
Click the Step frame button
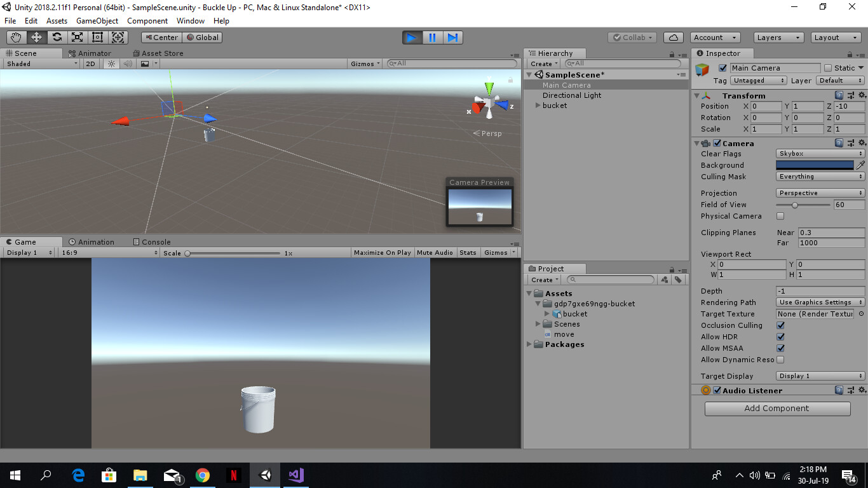(x=452, y=37)
